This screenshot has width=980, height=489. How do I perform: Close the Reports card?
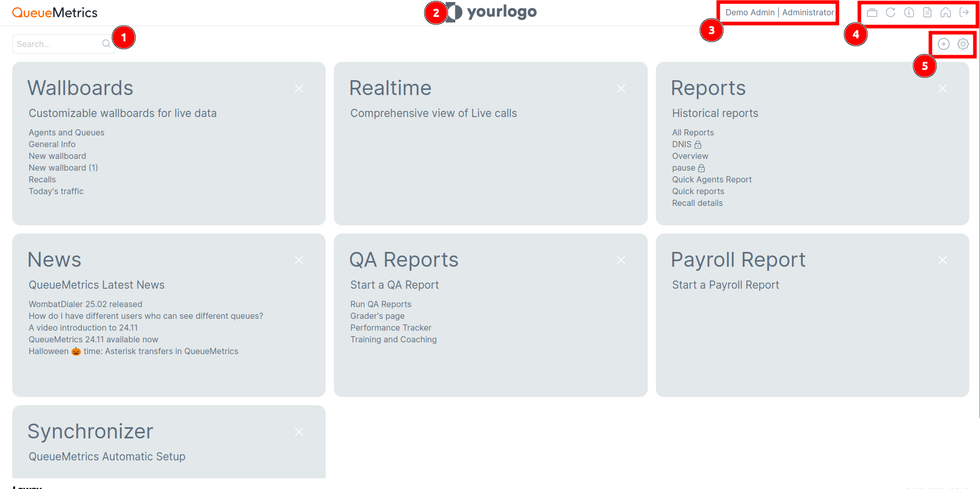coord(943,88)
